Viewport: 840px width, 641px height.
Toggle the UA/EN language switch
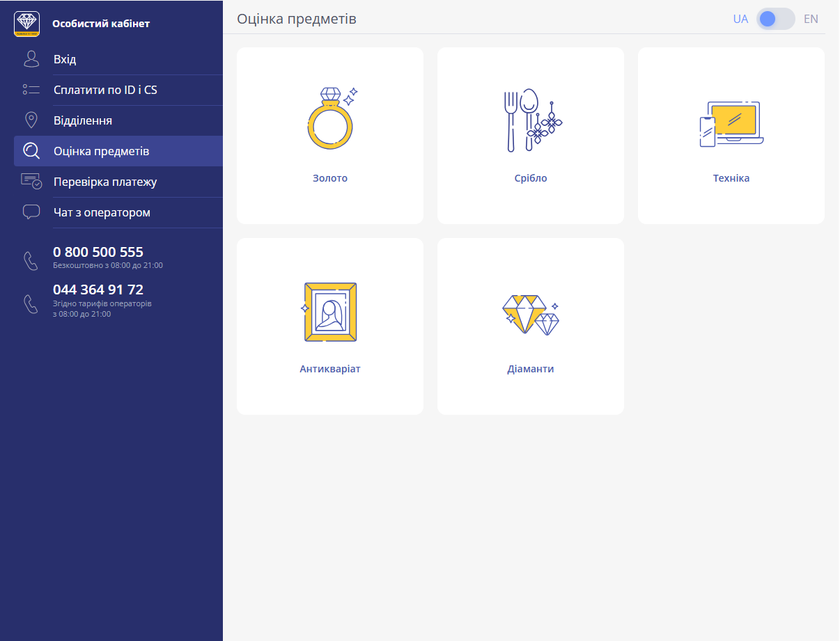[x=775, y=19]
